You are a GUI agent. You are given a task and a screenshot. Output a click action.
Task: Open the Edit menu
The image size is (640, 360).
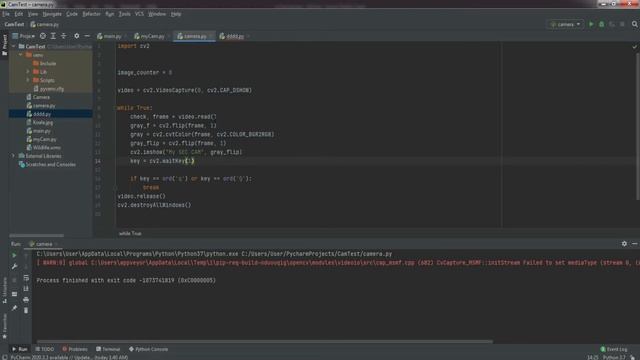coord(18,14)
